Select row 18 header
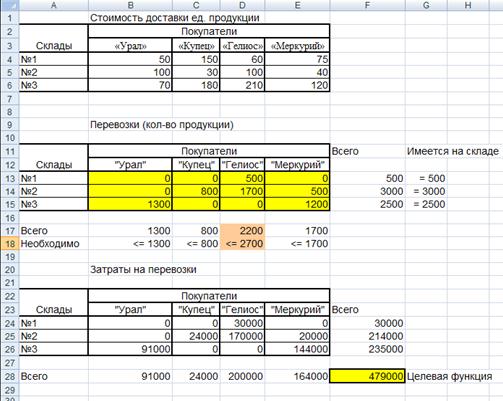 [x=10, y=244]
